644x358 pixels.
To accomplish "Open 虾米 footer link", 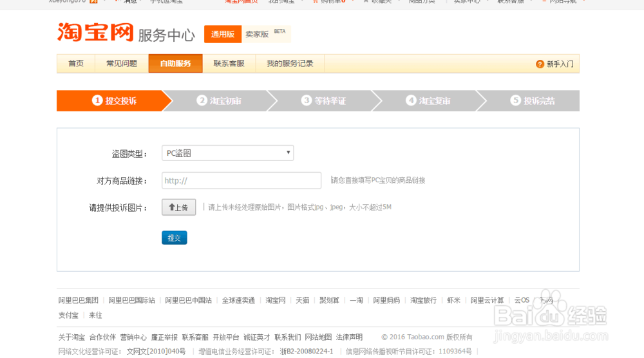I will point(454,301).
